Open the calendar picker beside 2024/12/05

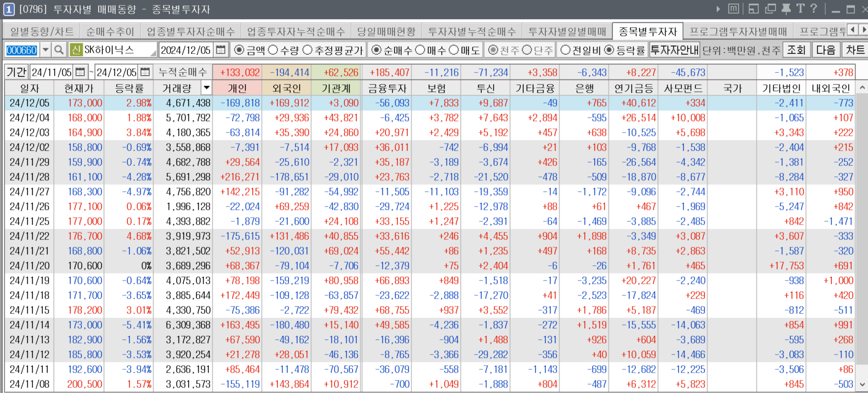(x=220, y=50)
